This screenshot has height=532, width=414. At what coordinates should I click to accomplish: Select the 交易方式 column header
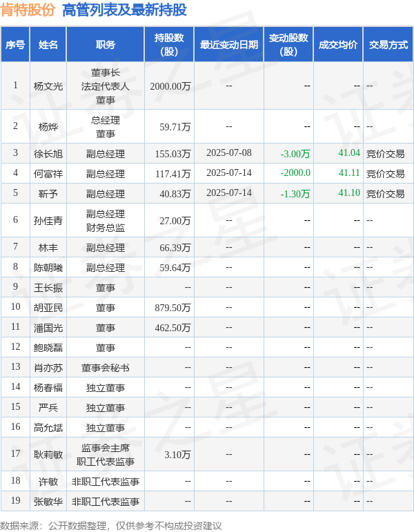[388, 45]
